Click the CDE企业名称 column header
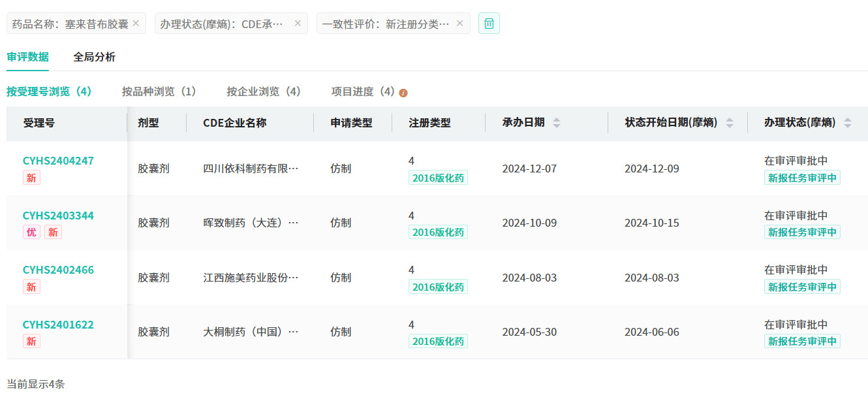This screenshot has height=405, width=868. (234, 123)
